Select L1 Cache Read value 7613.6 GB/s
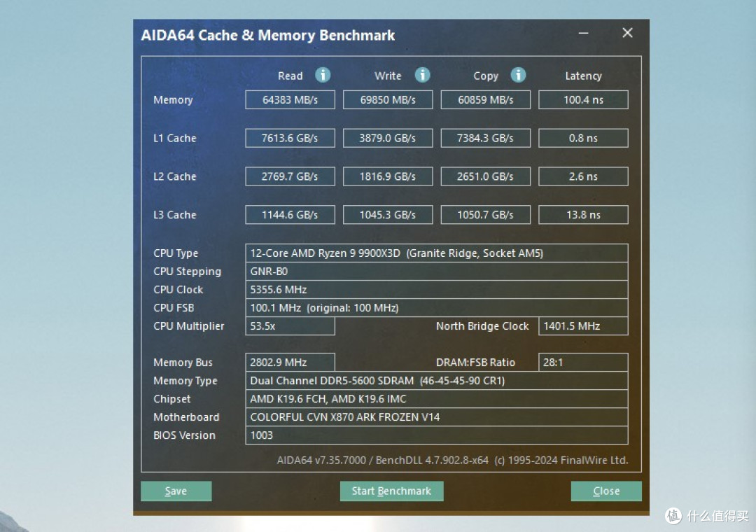 point(290,138)
